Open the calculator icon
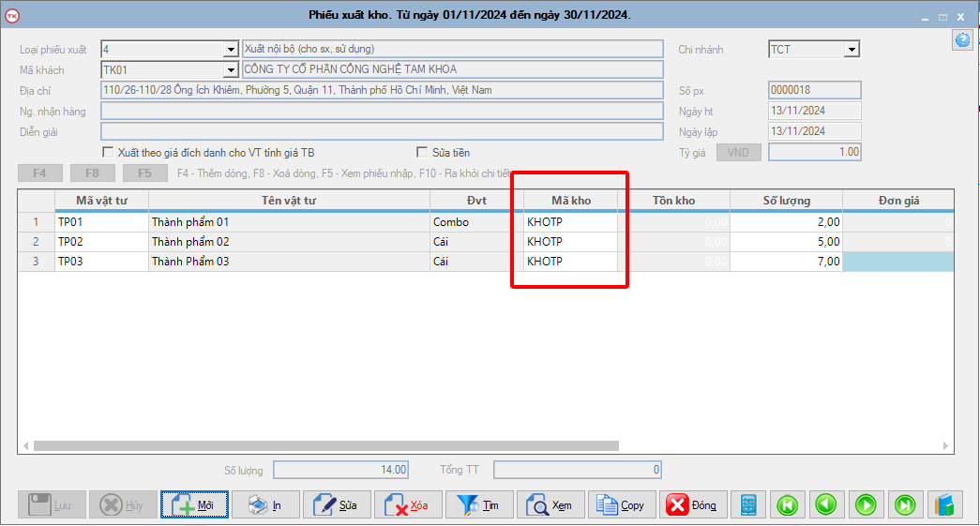The height and width of the screenshot is (526, 980). (x=748, y=505)
